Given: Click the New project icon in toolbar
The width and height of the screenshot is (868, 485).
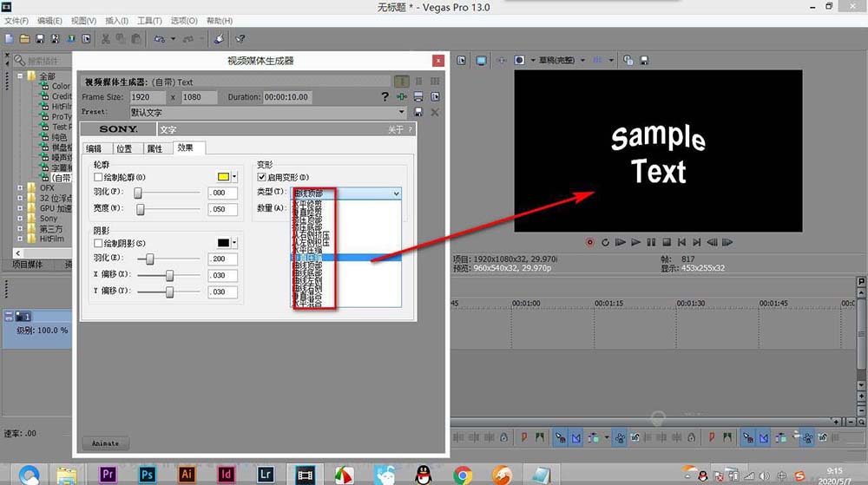Looking at the screenshot, I should pos(9,38).
